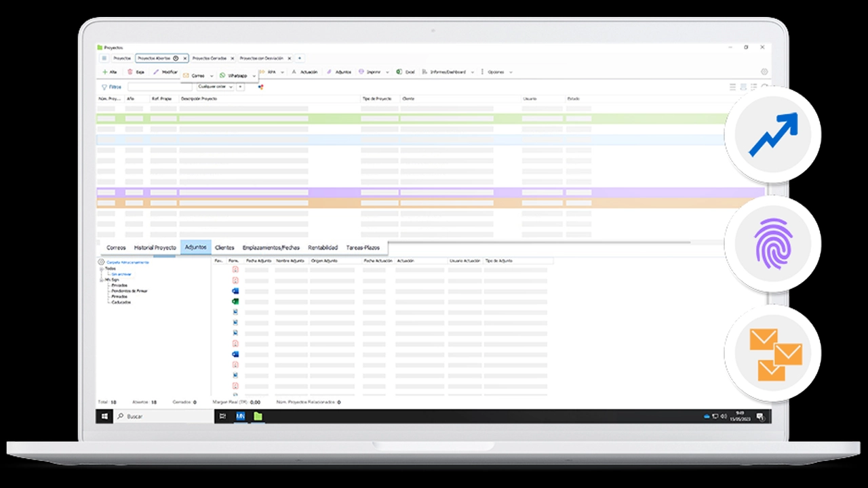Click the plus button beside Cualquier orden
The height and width of the screenshot is (488, 868).
click(240, 87)
